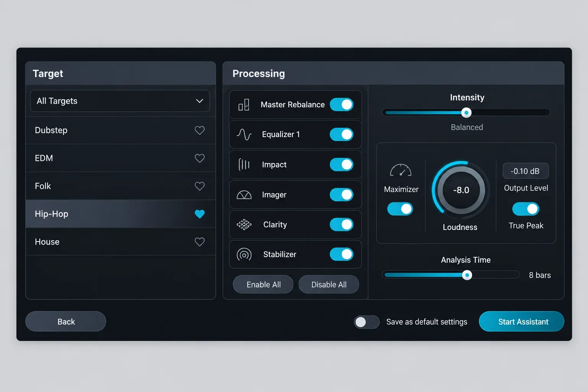Turn off the Maximizer switch
The width and height of the screenshot is (588, 392).
(x=400, y=209)
